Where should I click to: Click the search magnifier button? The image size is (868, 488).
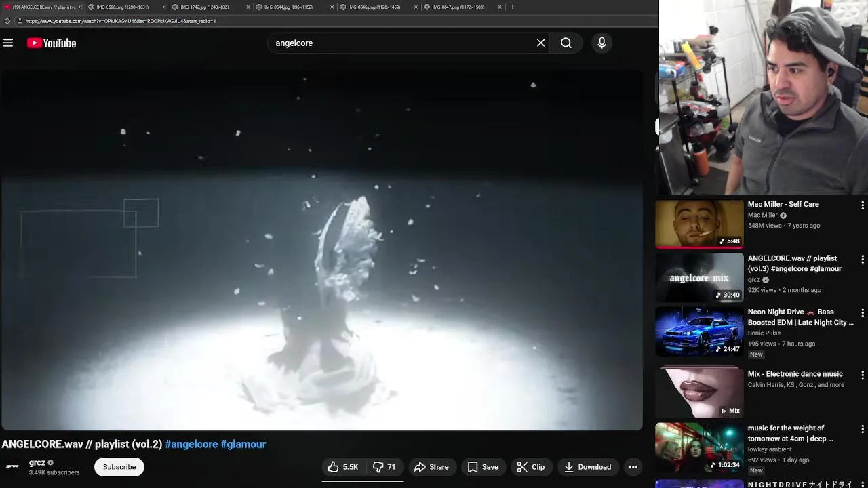coord(566,43)
